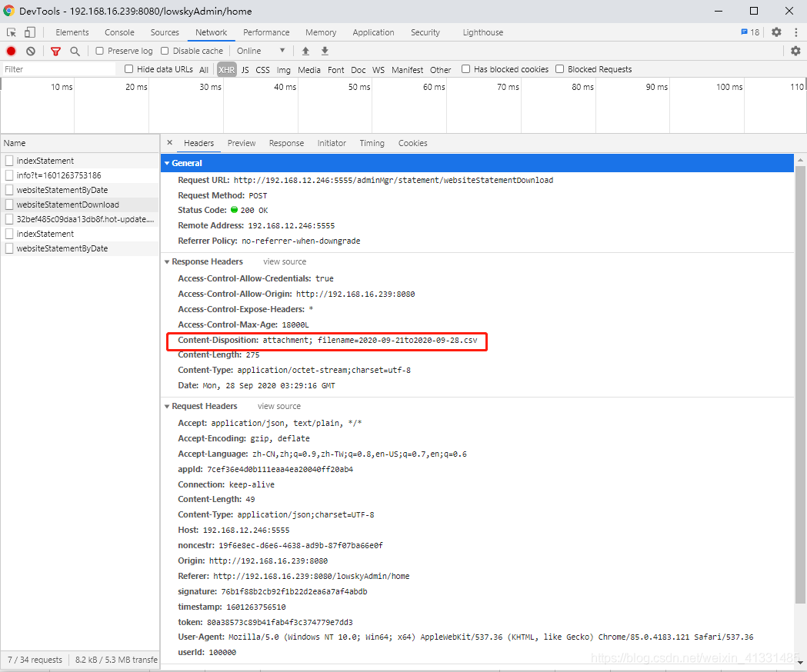The height and width of the screenshot is (672, 807).
Task: Check Hide data URLs option
Action: click(x=129, y=69)
